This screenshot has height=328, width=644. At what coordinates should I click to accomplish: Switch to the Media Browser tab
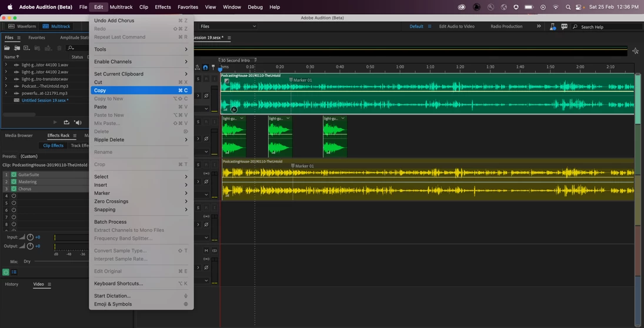(19, 135)
